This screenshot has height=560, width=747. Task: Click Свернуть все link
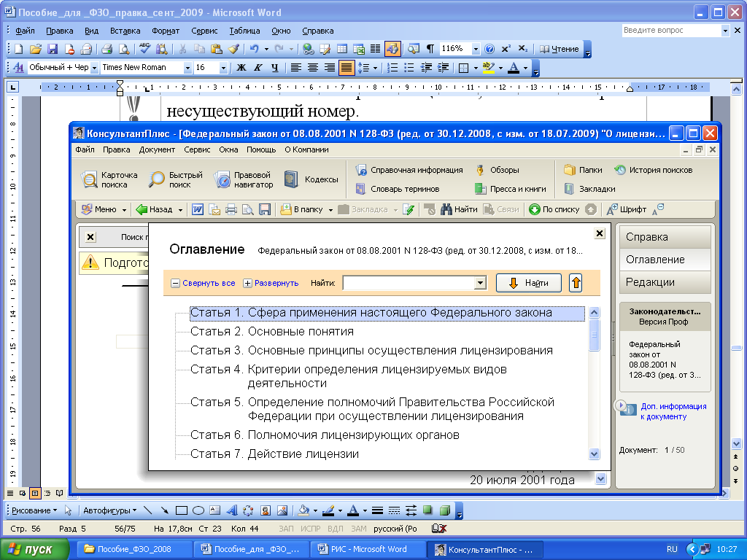[209, 283]
